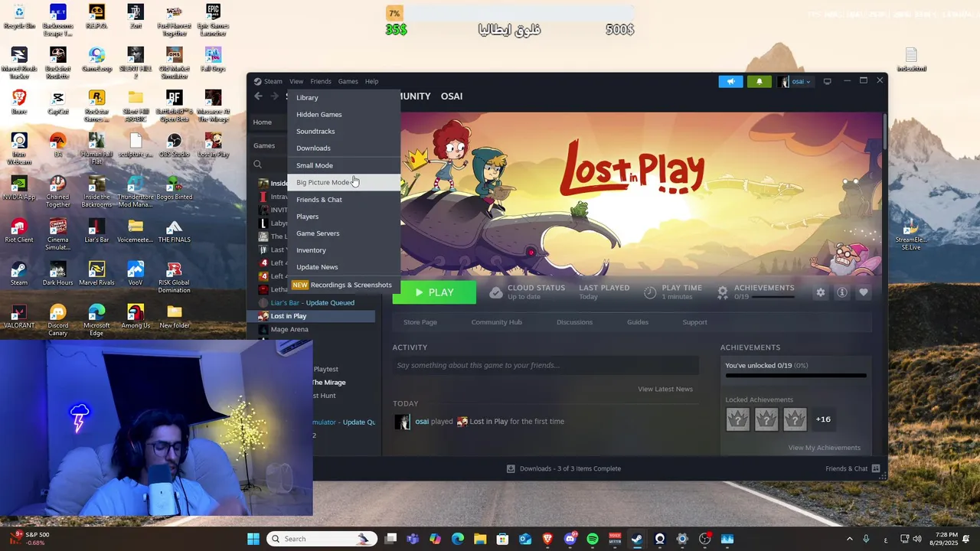This screenshot has height=551, width=980.
Task: Open Spotify from the taskbar
Action: (593, 539)
